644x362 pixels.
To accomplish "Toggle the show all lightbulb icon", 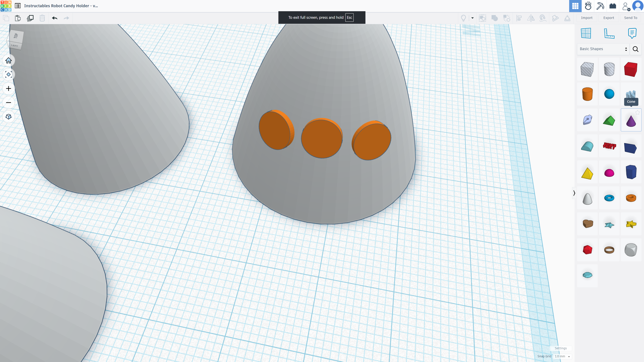I will point(463,18).
